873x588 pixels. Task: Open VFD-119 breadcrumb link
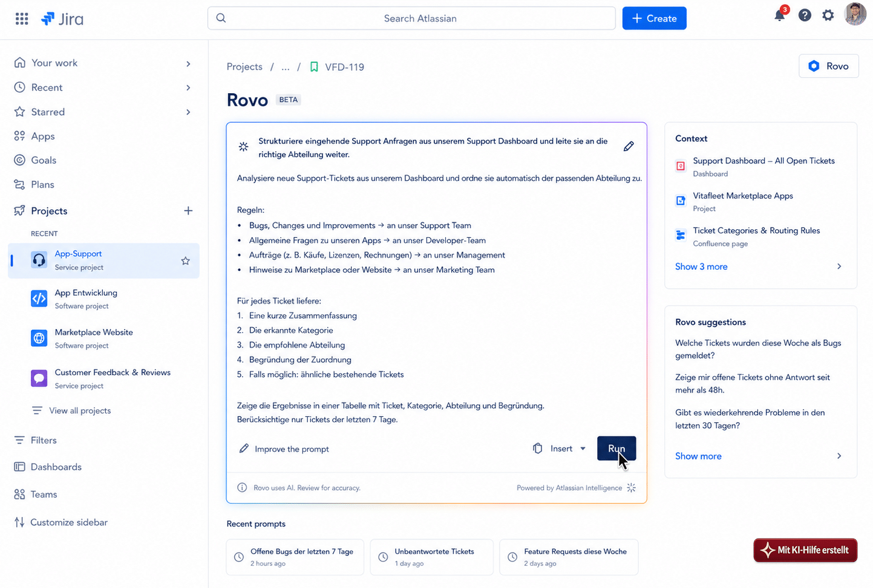click(344, 67)
